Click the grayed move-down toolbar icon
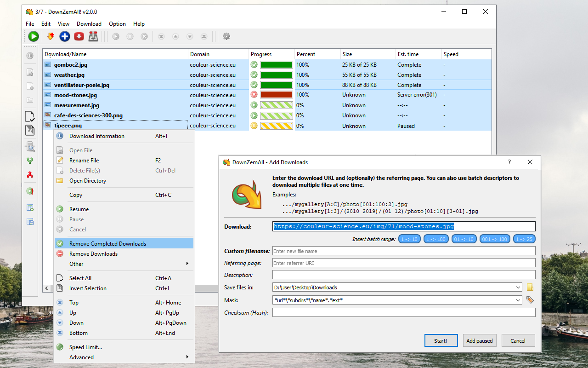 [190, 36]
